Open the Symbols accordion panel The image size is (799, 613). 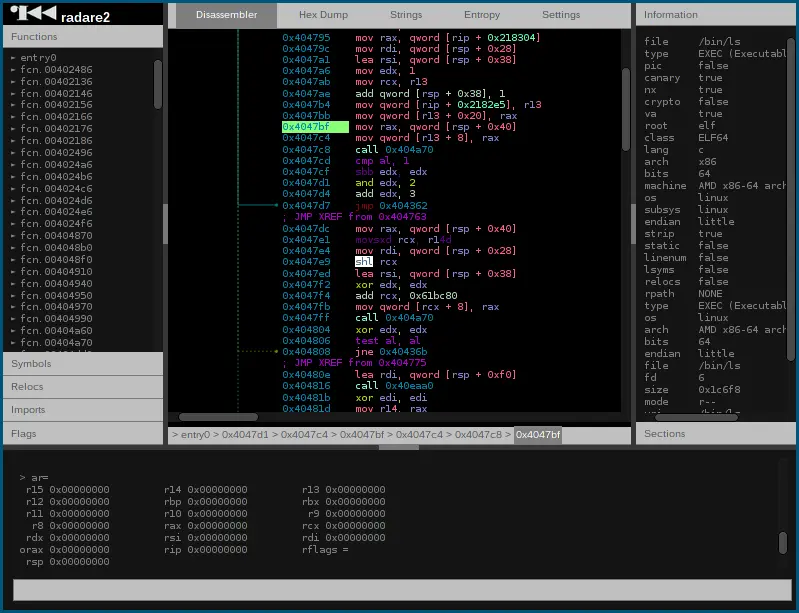(x=83, y=364)
